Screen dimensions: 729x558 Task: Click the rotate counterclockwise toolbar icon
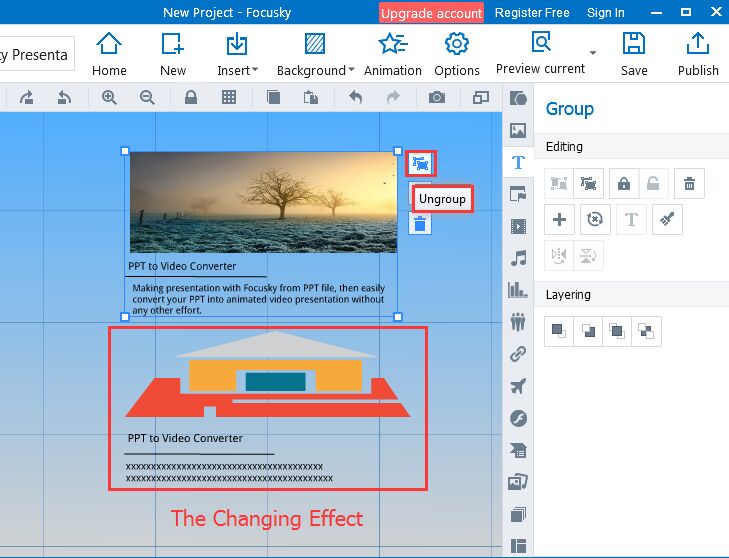pyautogui.click(x=64, y=97)
